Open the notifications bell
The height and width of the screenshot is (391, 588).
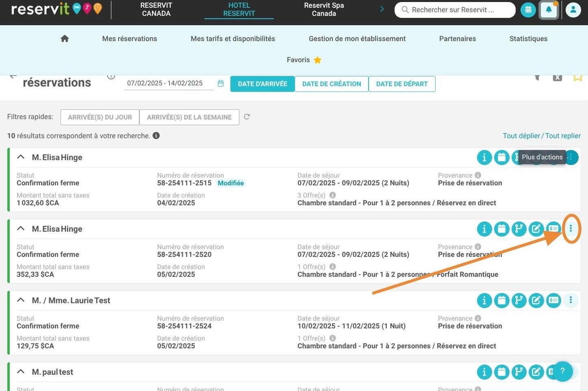549,10
